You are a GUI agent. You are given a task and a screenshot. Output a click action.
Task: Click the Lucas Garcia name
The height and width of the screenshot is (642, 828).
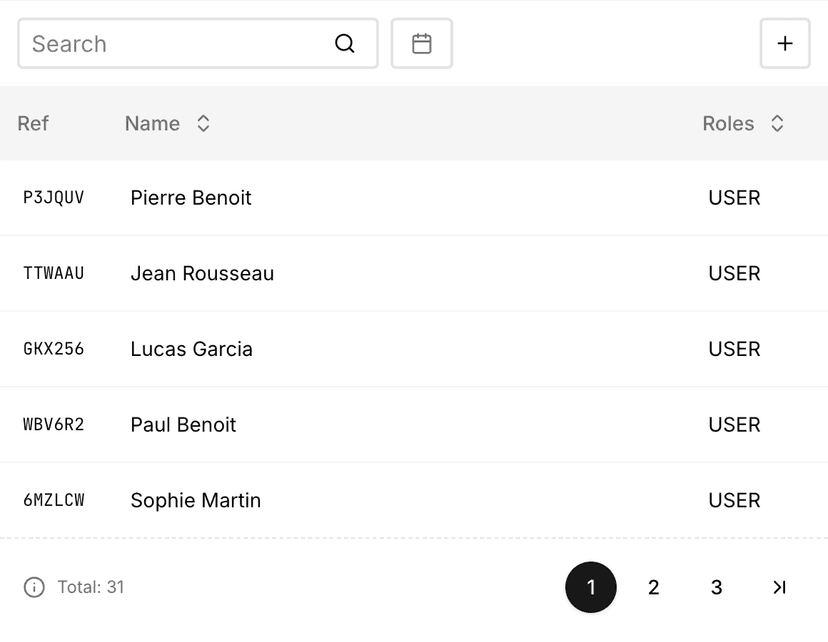[191, 349]
